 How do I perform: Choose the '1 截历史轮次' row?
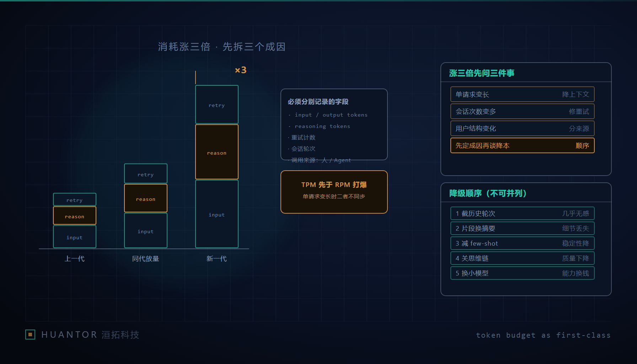[x=523, y=213]
